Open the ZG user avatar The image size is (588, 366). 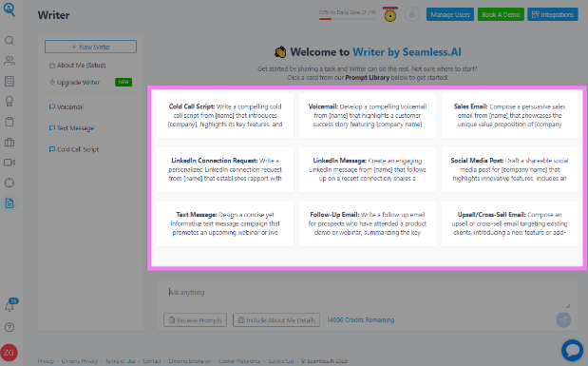click(x=9, y=353)
